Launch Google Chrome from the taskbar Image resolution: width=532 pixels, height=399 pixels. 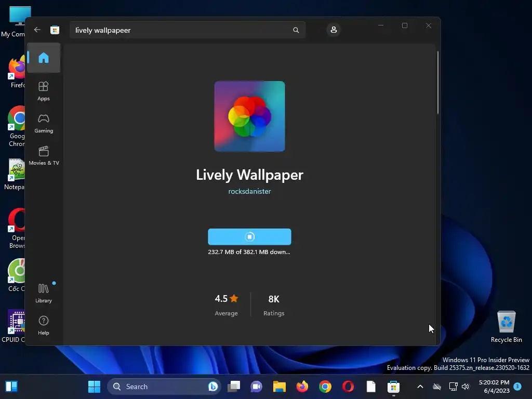325,387
